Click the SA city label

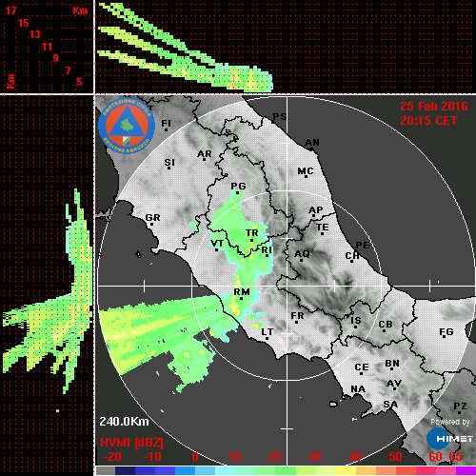point(390,405)
